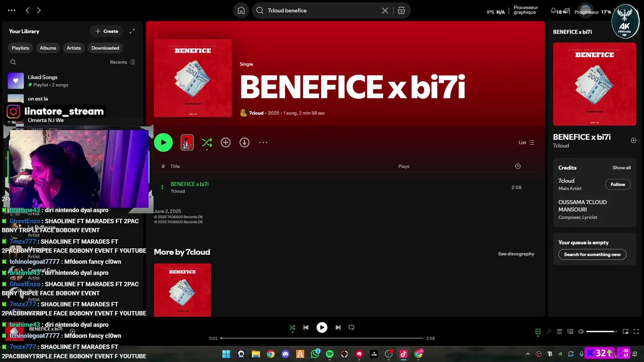This screenshot has width=644, height=362.
Task: Open the Recents sort dropdown
Action: (x=122, y=62)
